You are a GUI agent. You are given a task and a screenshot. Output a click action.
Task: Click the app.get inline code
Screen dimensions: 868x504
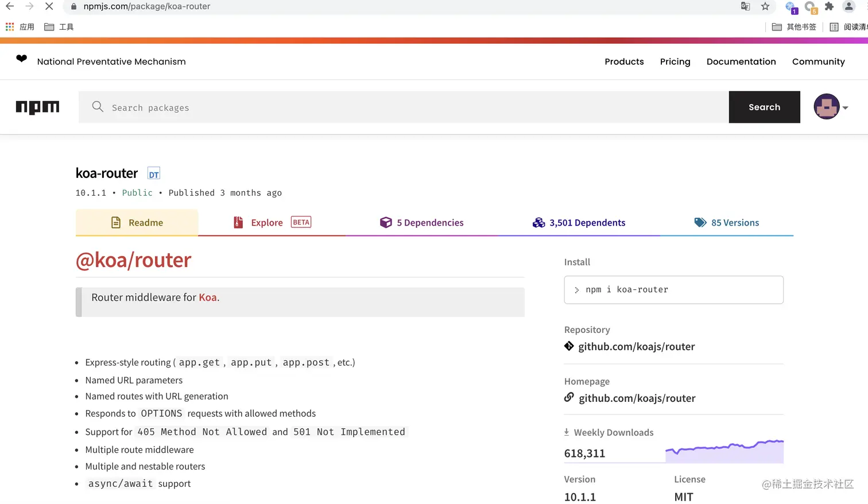199,362
